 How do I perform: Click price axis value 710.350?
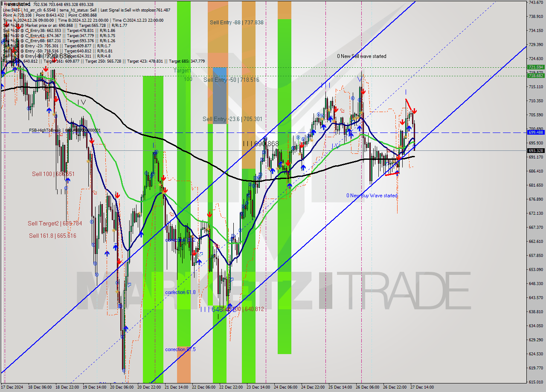tap(536, 101)
